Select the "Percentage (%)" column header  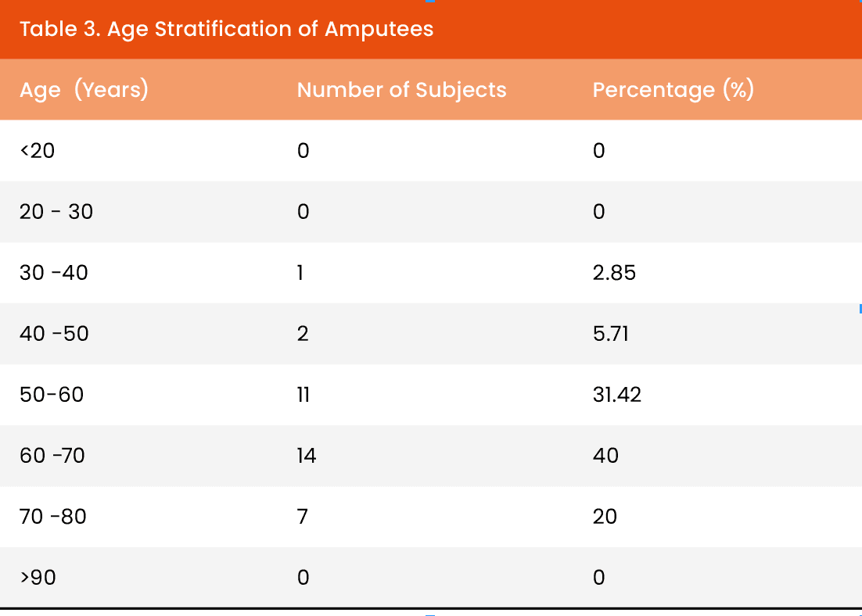pyautogui.click(x=673, y=90)
